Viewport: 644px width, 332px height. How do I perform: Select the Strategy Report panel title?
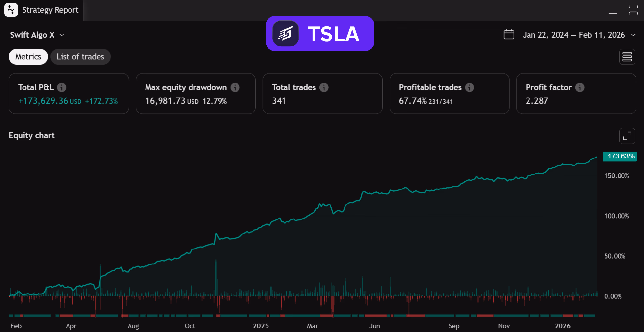click(x=50, y=10)
